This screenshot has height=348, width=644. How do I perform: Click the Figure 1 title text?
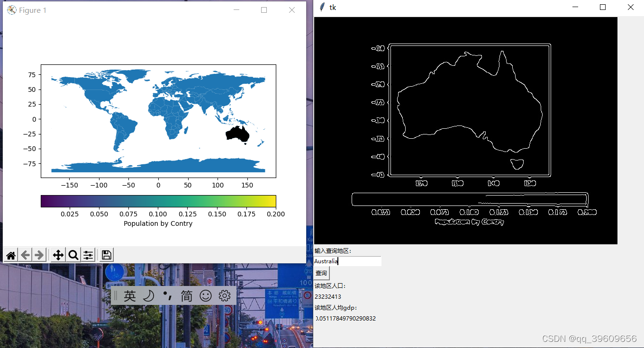pyautogui.click(x=33, y=10)
